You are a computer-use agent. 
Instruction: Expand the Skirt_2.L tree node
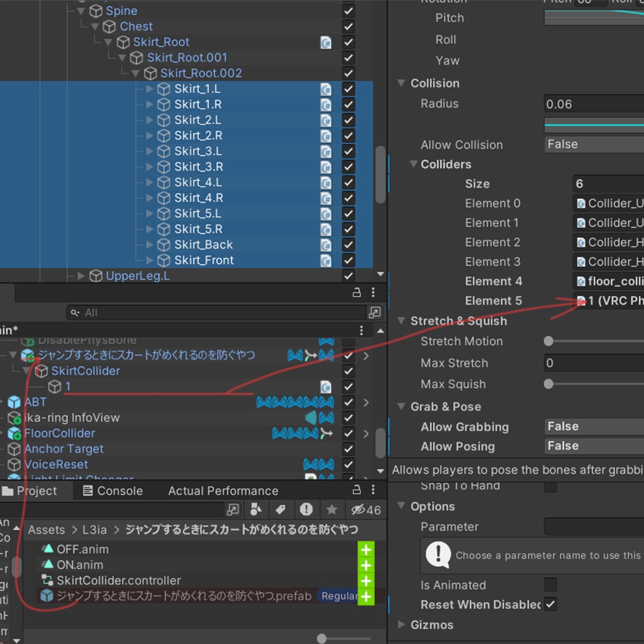coord(150,120)
